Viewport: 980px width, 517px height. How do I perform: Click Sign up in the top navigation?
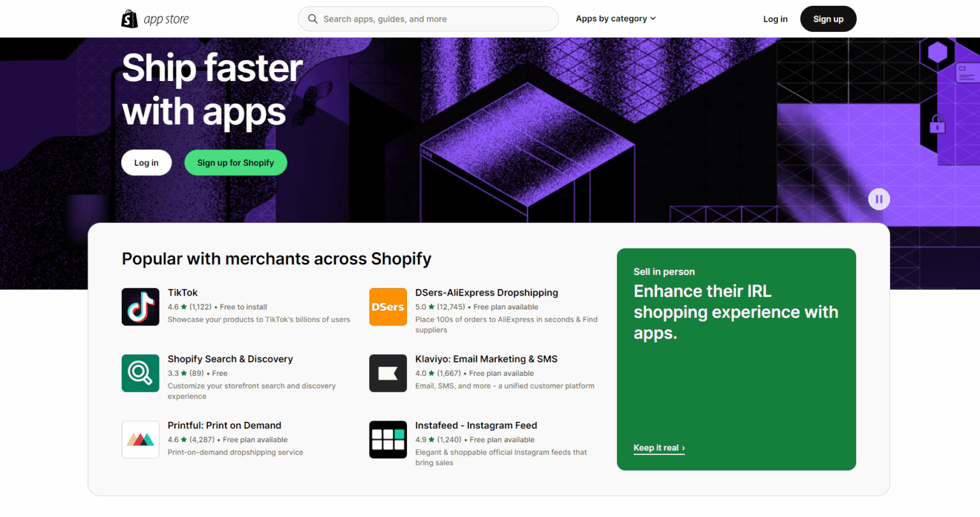(x=828, y=19)
